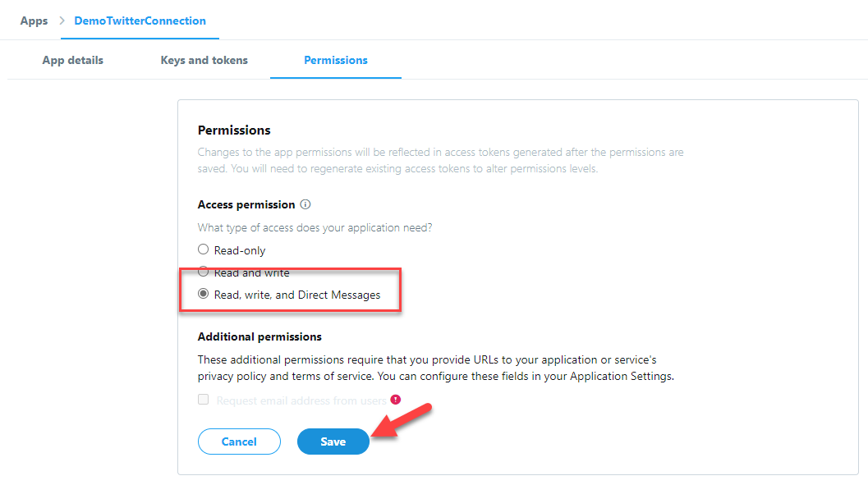Click the privacy policy and terms description paragraph
Image resolution: width=868 pixels, height=485 pixels.
[x=435, y=368]
